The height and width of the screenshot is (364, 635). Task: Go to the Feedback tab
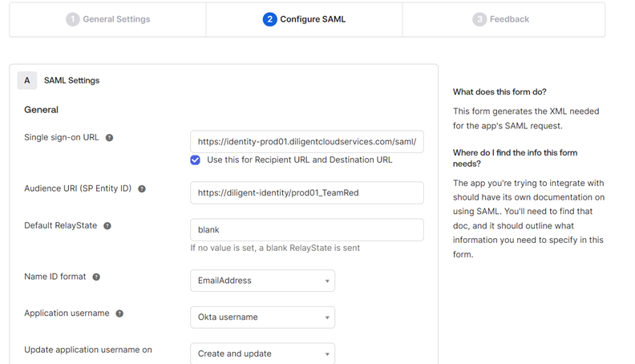(x=509, y=19)
